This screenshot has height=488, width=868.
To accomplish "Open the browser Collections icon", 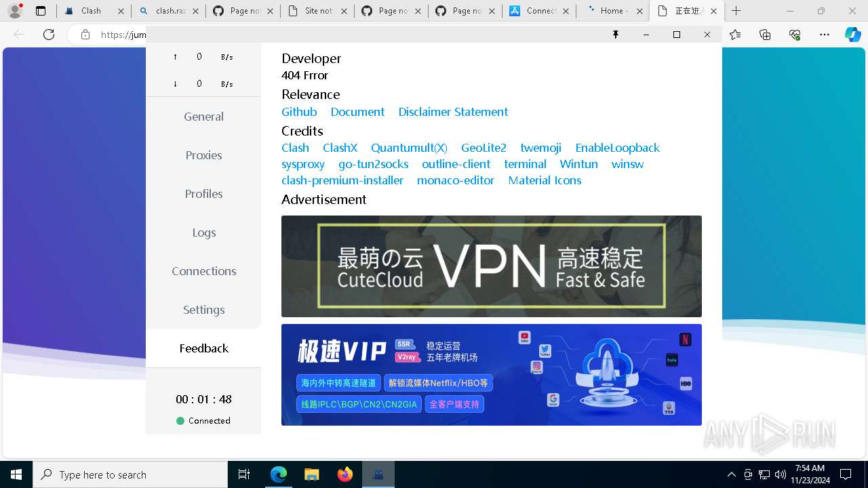I will pyautogui.click(x=765, y=35).
